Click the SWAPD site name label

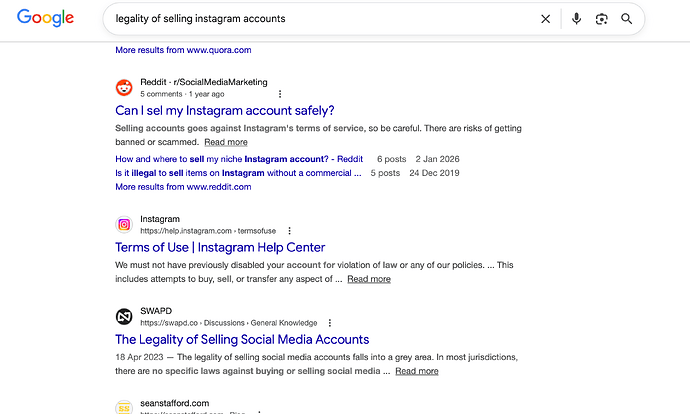click(156, 311)
